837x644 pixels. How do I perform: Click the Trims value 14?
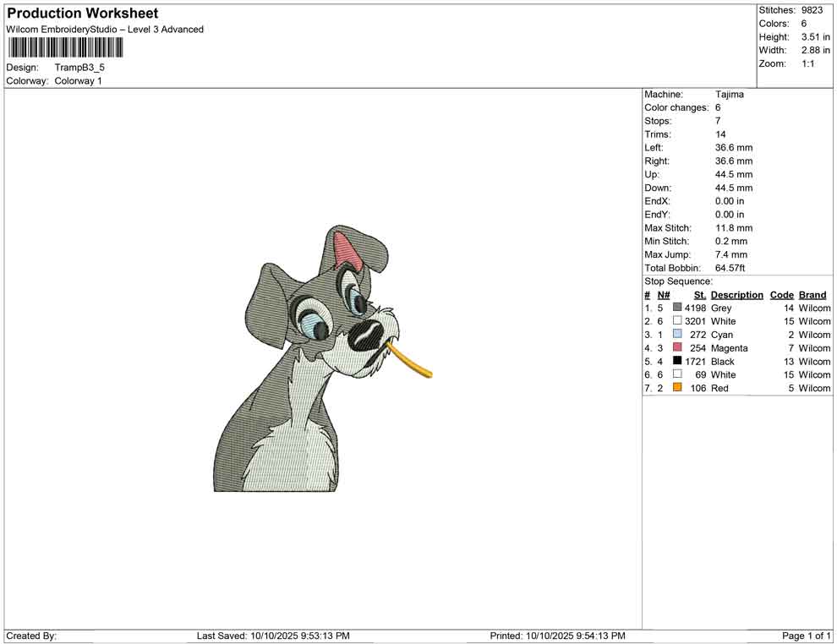pyautogui.click(x=720, y=134)
